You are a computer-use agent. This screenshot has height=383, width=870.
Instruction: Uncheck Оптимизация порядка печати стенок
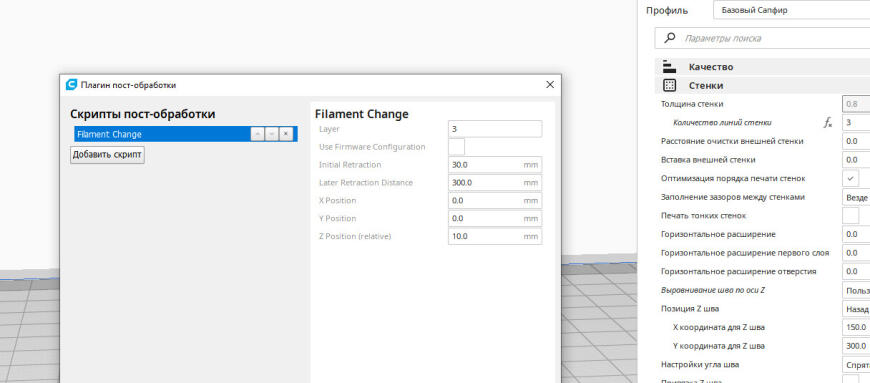851,179
